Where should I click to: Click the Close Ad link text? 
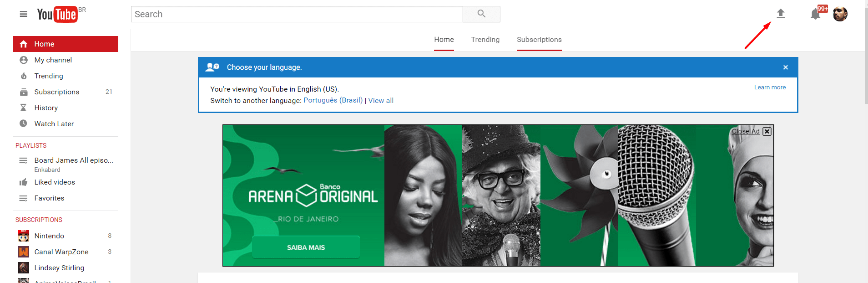[746, 131]
